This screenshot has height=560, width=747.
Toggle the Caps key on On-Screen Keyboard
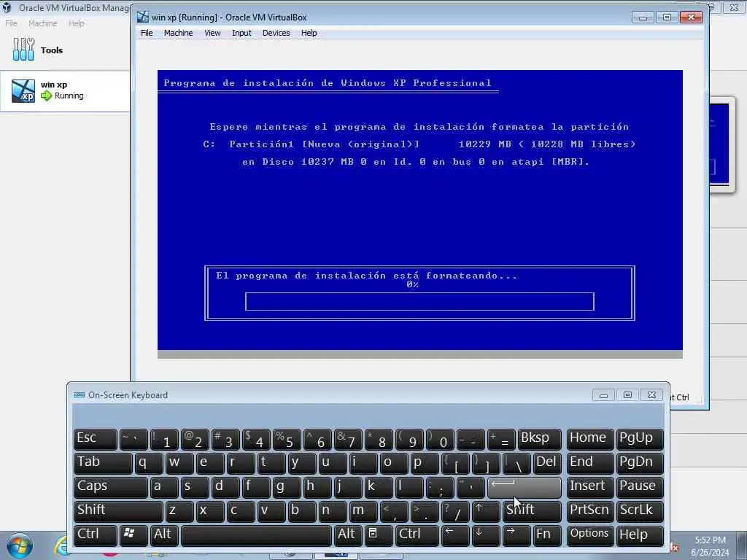111,486
